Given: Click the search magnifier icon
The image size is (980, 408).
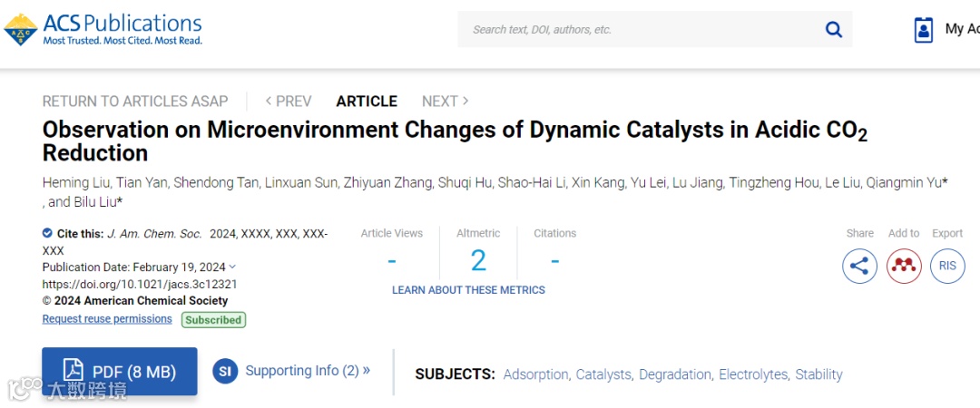Looking at the screenshot, I should pyautogui.click(x=833, y=30).
